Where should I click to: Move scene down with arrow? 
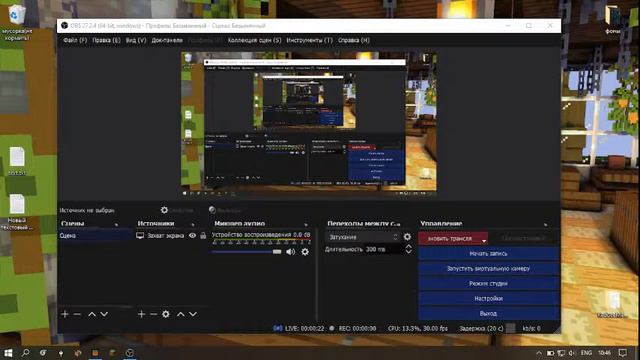104,314
